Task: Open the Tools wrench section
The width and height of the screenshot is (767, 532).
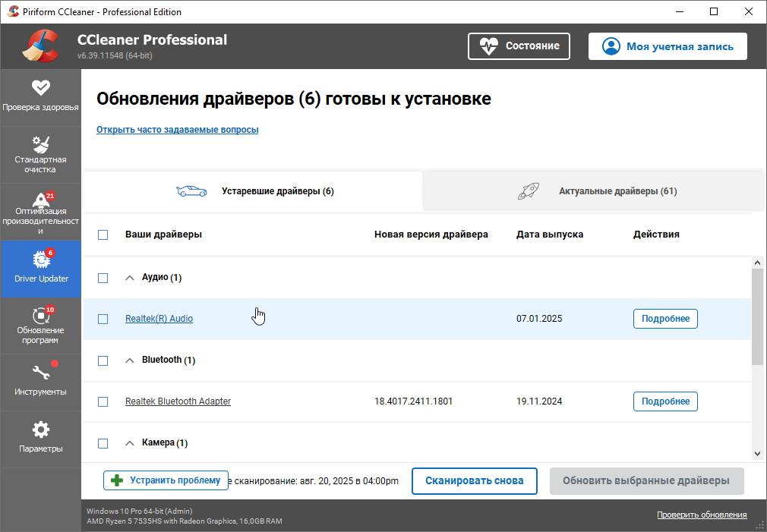Action: pyautogui.click(x=40, y=382)
